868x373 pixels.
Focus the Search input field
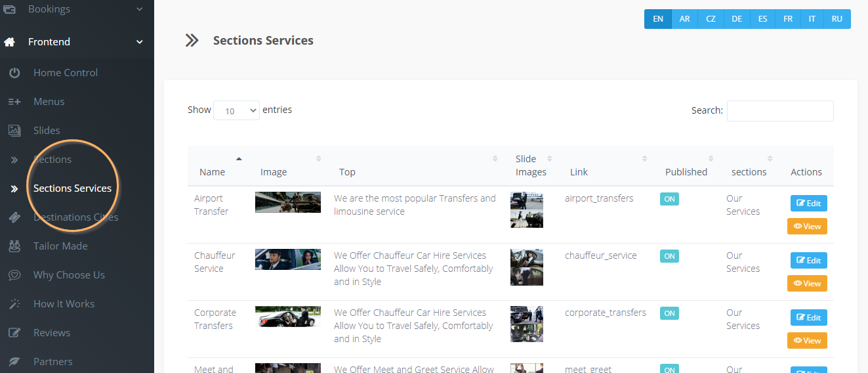tap(779, 111)
